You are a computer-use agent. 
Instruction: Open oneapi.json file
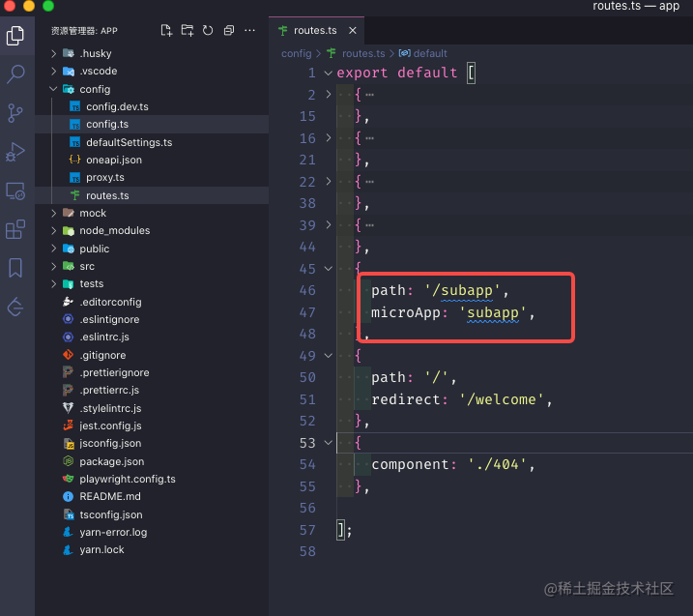coord(152,160)
